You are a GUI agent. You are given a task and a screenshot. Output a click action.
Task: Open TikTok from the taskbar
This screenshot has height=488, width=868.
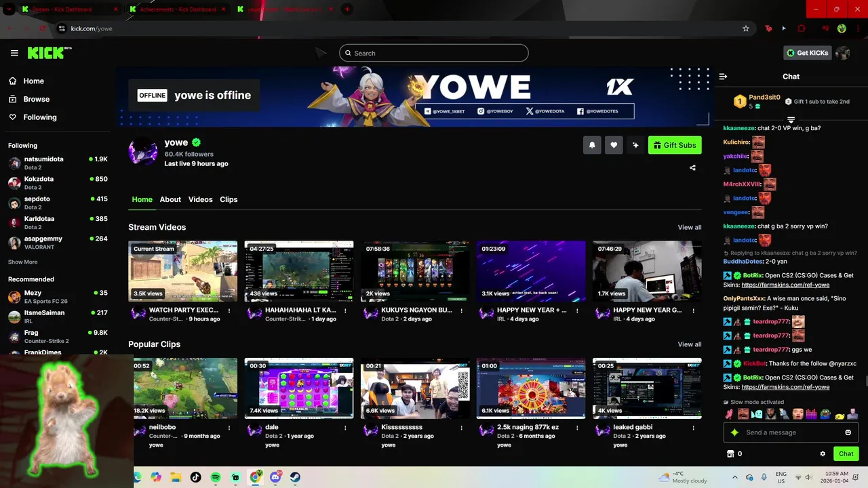coord(196,477)
